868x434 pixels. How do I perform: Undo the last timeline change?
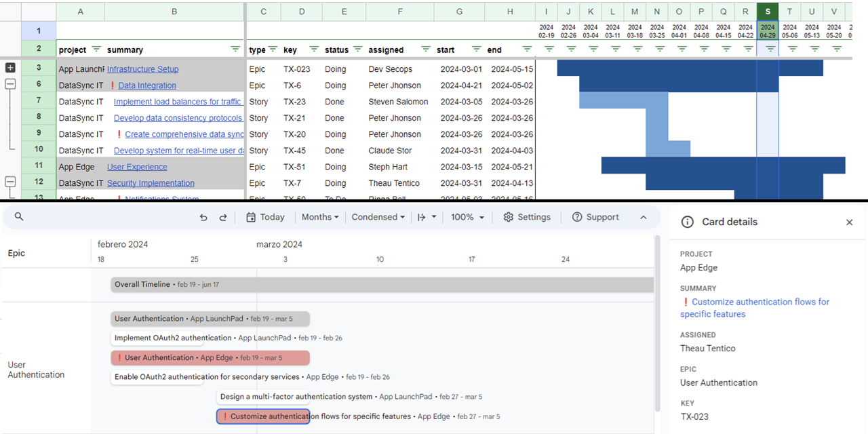[x=203, y=217]
